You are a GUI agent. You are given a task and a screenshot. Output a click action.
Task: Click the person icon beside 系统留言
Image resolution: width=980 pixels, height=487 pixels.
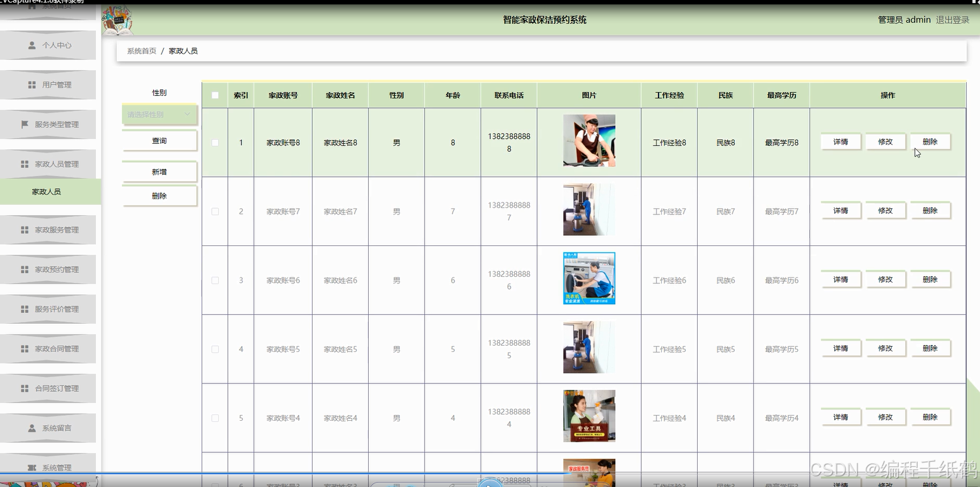click(x=32, y=428)
